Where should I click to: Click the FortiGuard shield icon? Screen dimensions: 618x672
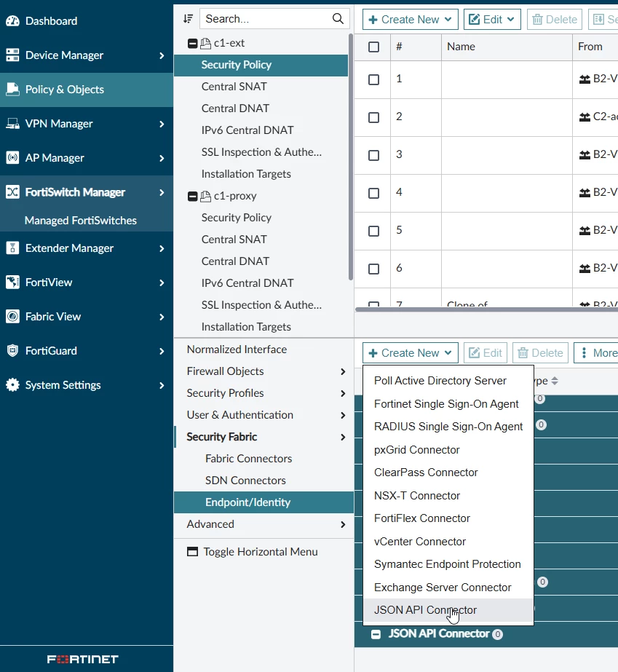(x=12, y=351)
